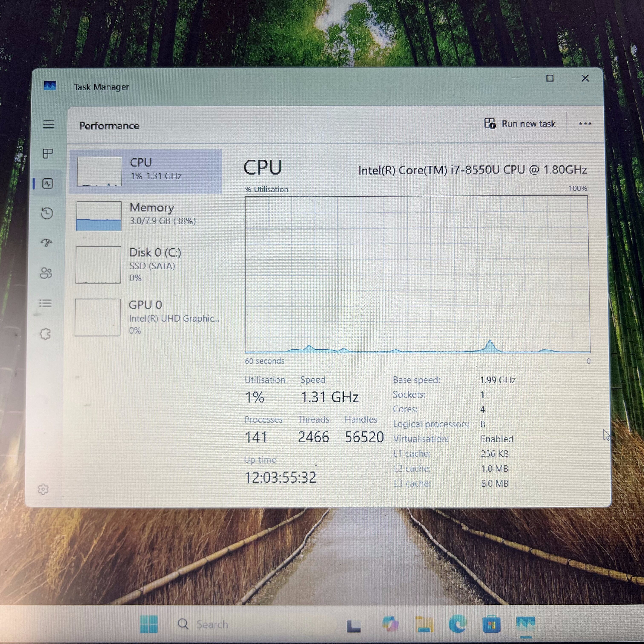Viewport: 644px width, 644px height.
Task: Open the Services puzzle icon
Action: click(x=45, y=334)
